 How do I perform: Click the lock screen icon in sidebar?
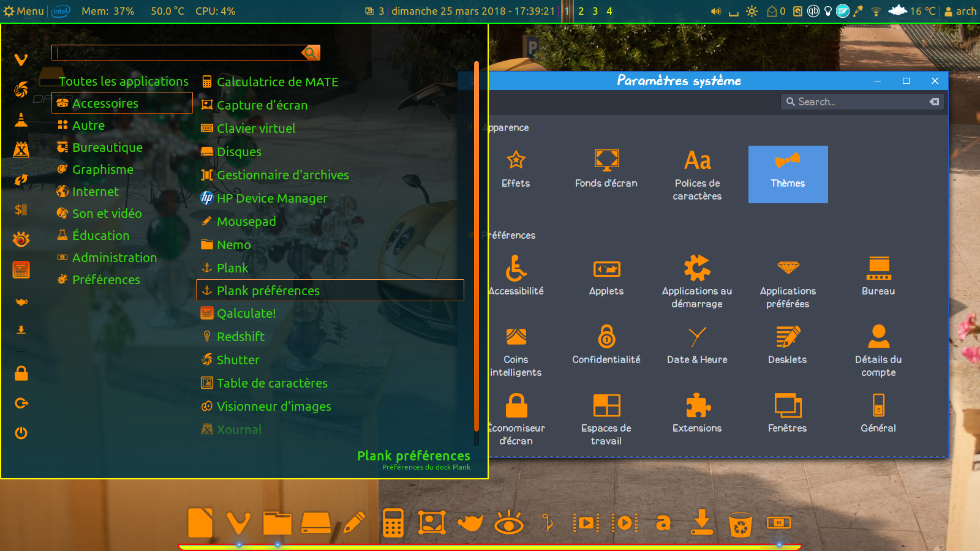21,373
